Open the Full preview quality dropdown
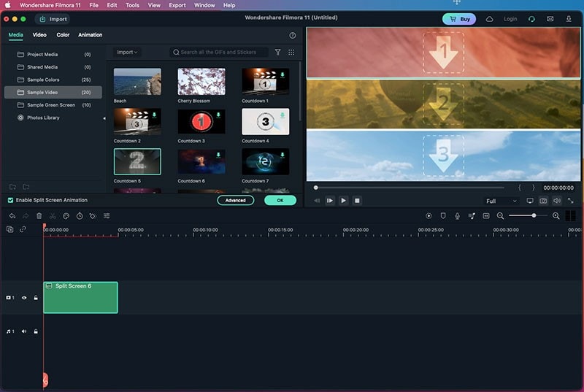Screen dimensions: 584x392 [502, 201]
